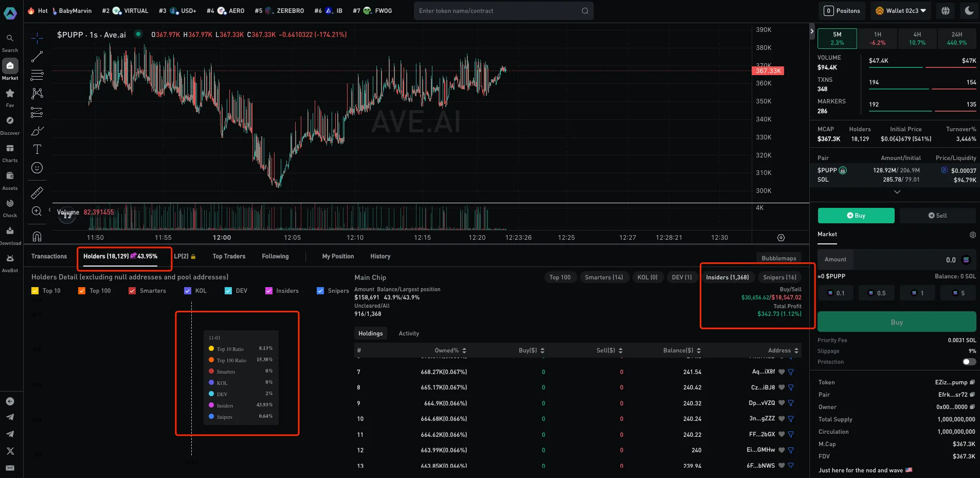Select the 1H timeframe stat
This screenshot has width=980, height=478.
pos(878,39)
